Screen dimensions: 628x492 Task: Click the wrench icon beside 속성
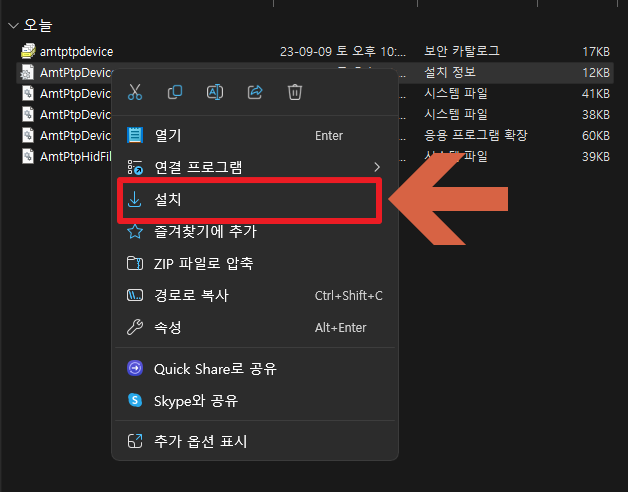pos(135,327)
